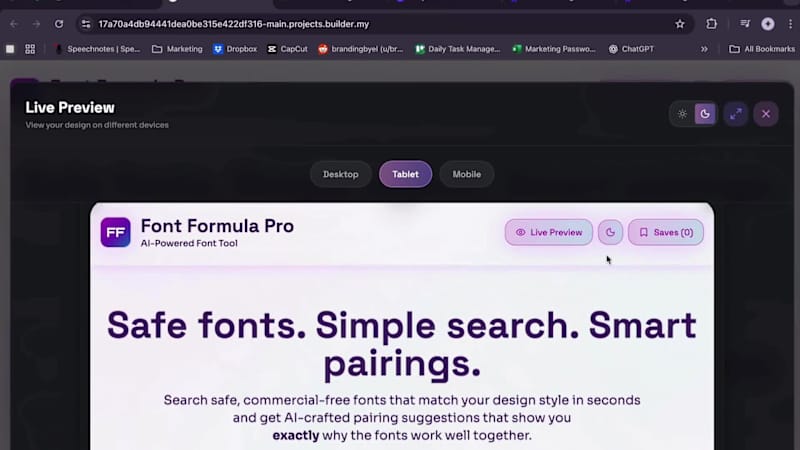The width and height of the screenshot is (800, 450).
Task: Click the Live Preview button in the app header
Action: pos(549,232)
